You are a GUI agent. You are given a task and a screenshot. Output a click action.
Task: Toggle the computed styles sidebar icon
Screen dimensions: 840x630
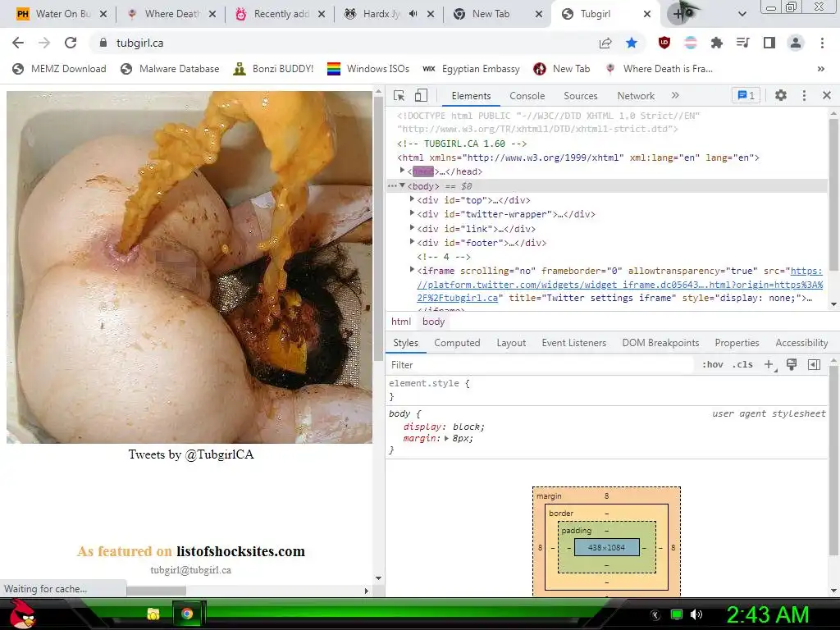(x=814, y=365)
